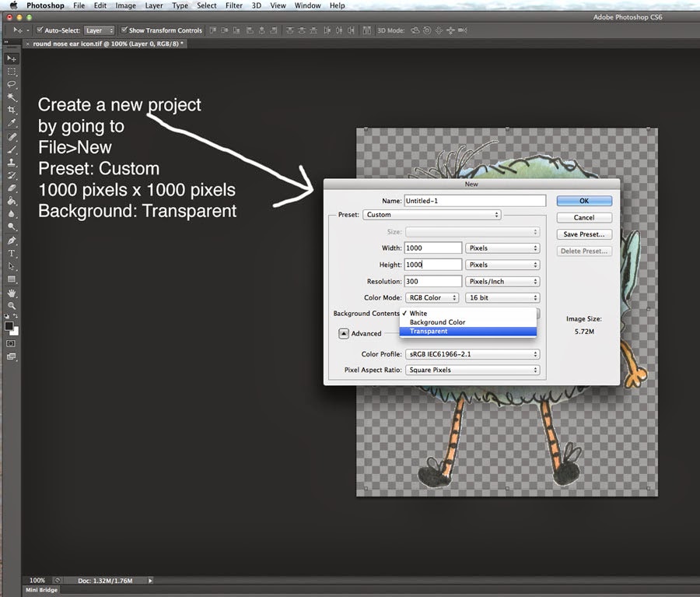Click the Save Preset button
The width and height of the screenshot is (700, 597).
[584, 234]
